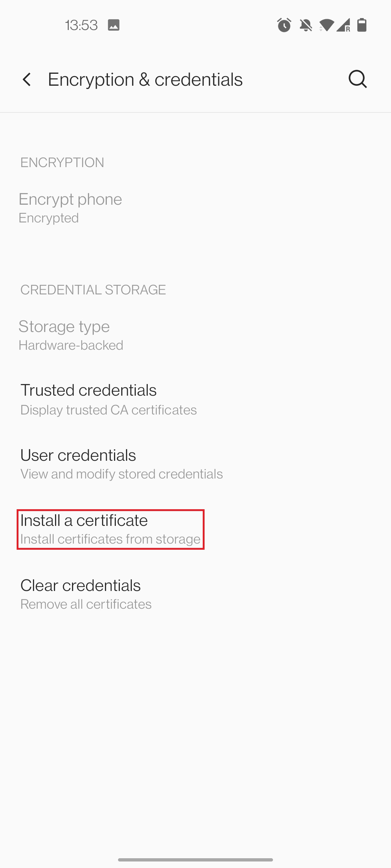Tap the 13:53 clock in status bar

point(81,25)
